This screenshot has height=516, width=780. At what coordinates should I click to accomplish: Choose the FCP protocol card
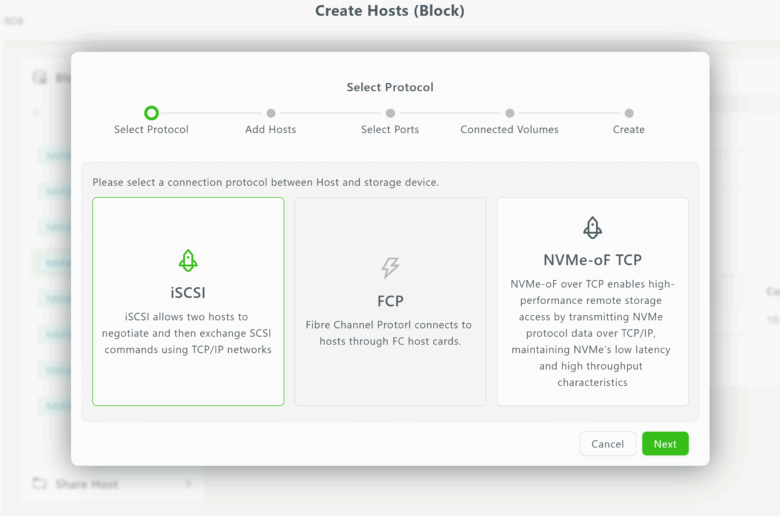[390, 301]
